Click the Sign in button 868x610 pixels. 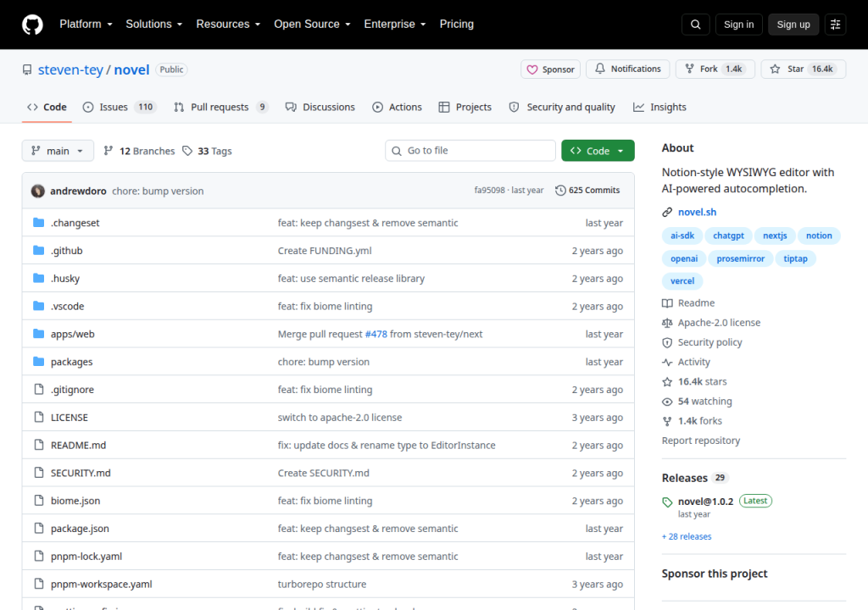pos(738,25)
